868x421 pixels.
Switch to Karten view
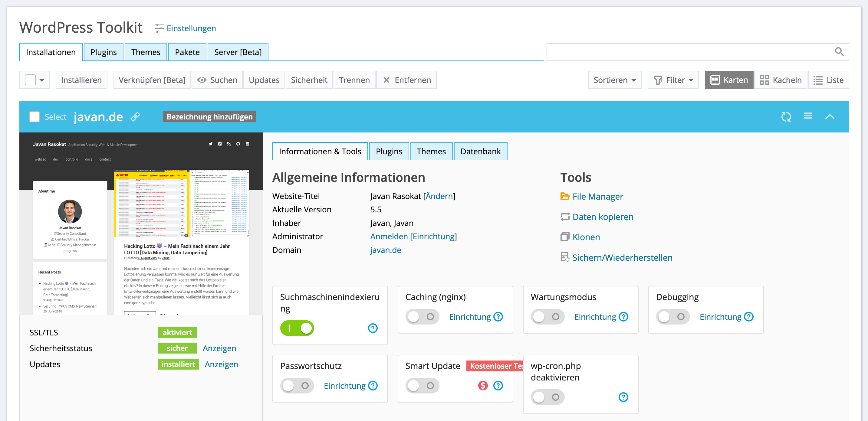(x=729, y=80)
